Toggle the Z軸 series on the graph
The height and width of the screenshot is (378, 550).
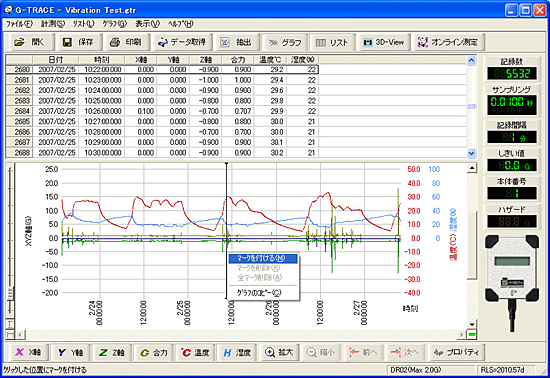tap(112, 352)
